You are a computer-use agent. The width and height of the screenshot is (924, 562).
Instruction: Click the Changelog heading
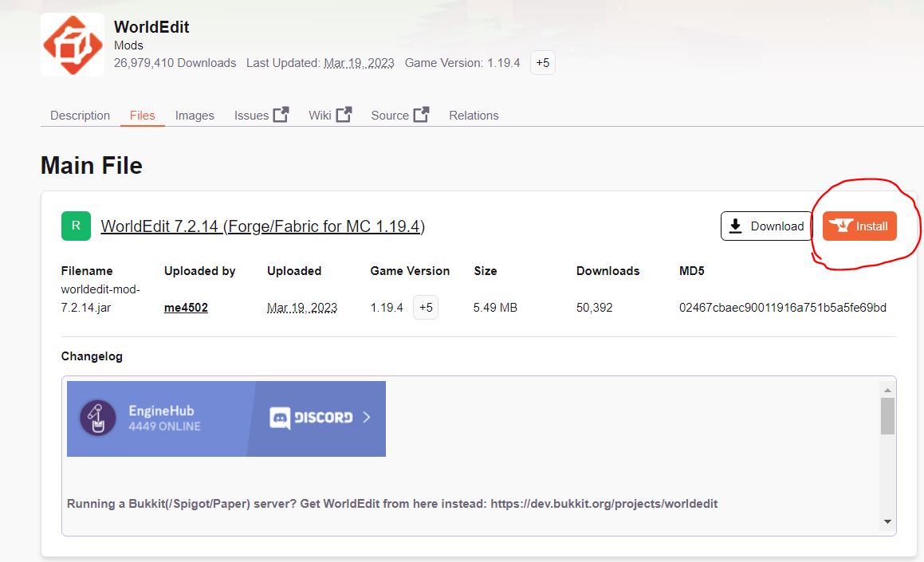coord(92,356)
